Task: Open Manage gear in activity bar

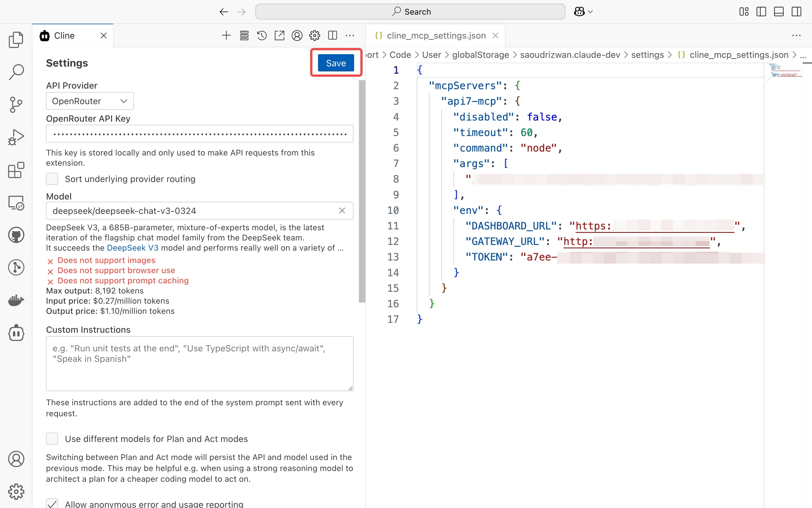Action: (x=16, y=492)
